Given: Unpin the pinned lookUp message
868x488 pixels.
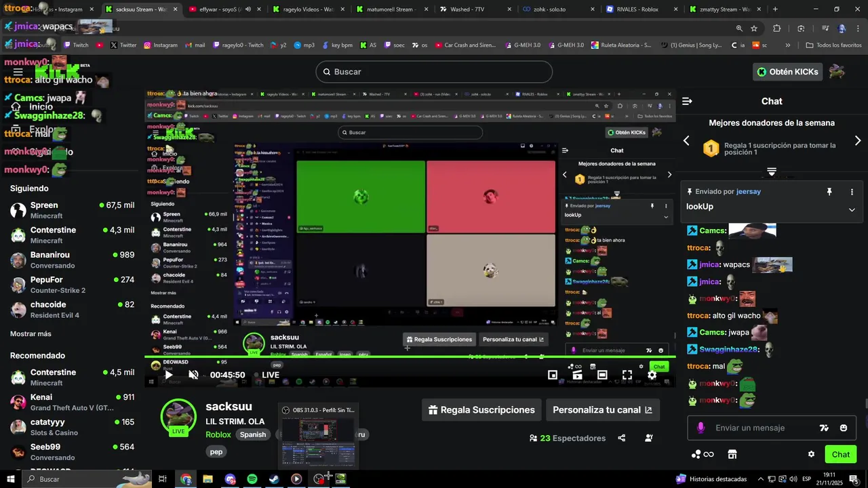Looking at the screenshot, I should click(829, 192).
